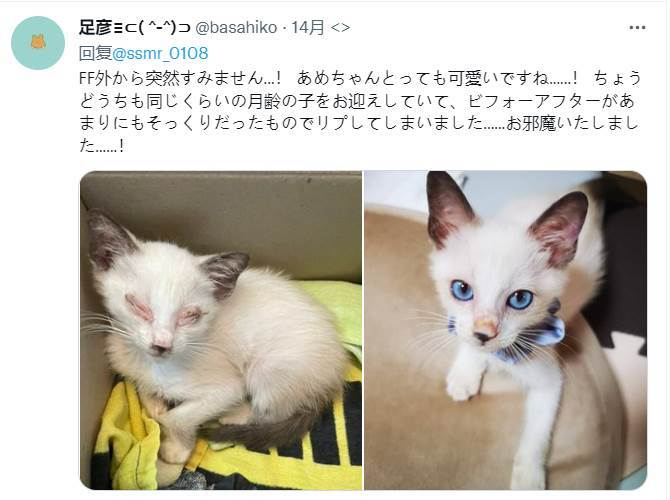Click the teal profile avatar circle
This screenshot has width=670, height=500.
tap(38, 43)
